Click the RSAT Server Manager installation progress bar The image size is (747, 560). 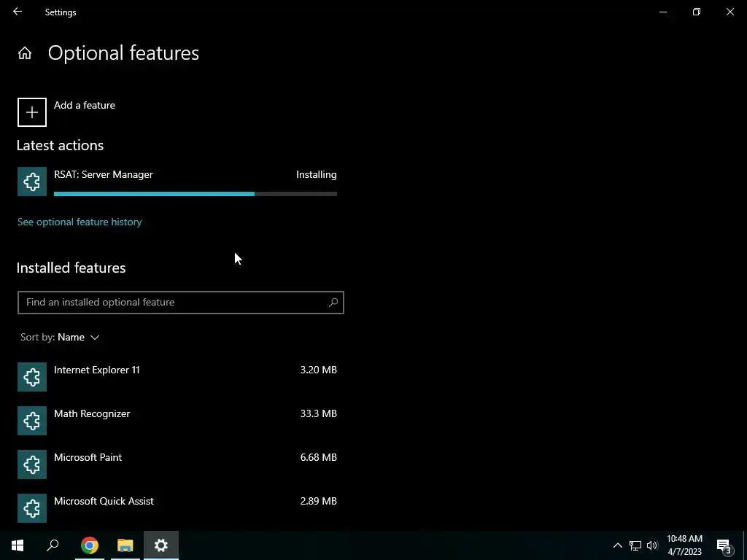196,194
